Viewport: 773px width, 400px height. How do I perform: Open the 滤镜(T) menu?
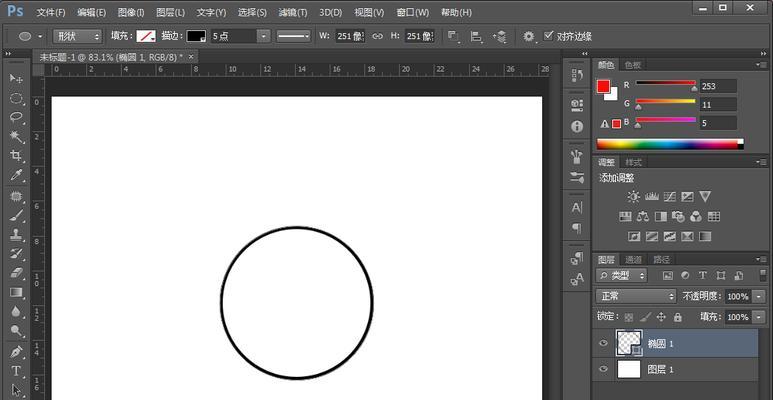coord(293,12)
